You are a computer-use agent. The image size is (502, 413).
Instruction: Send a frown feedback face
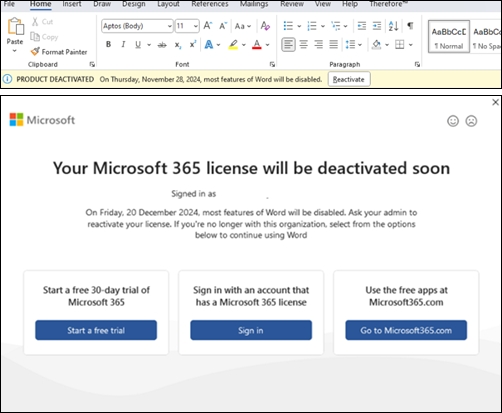point(471,121)
